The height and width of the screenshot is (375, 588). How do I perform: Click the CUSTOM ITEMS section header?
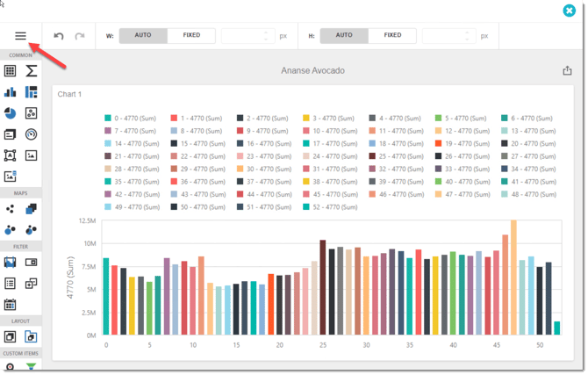(x=21, y=354)
